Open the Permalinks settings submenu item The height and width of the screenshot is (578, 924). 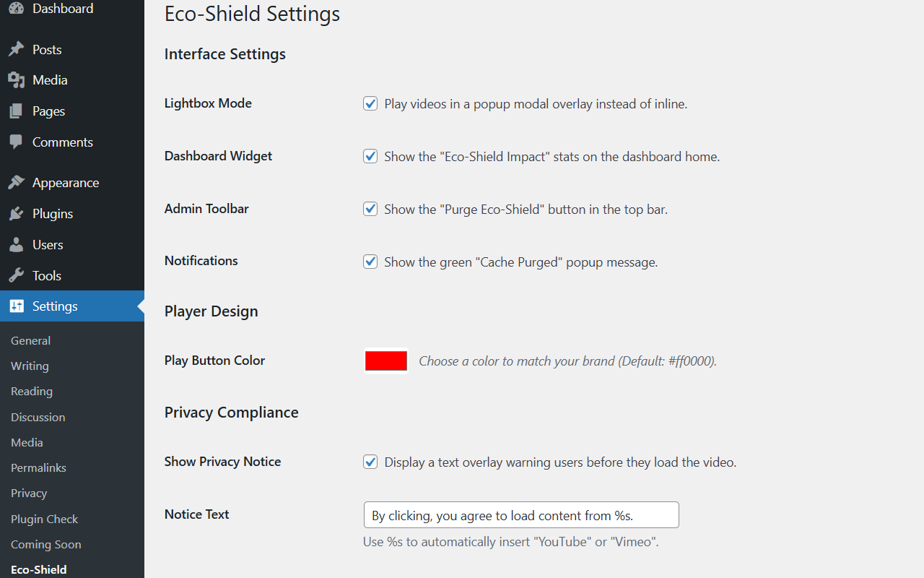(38, 467)
